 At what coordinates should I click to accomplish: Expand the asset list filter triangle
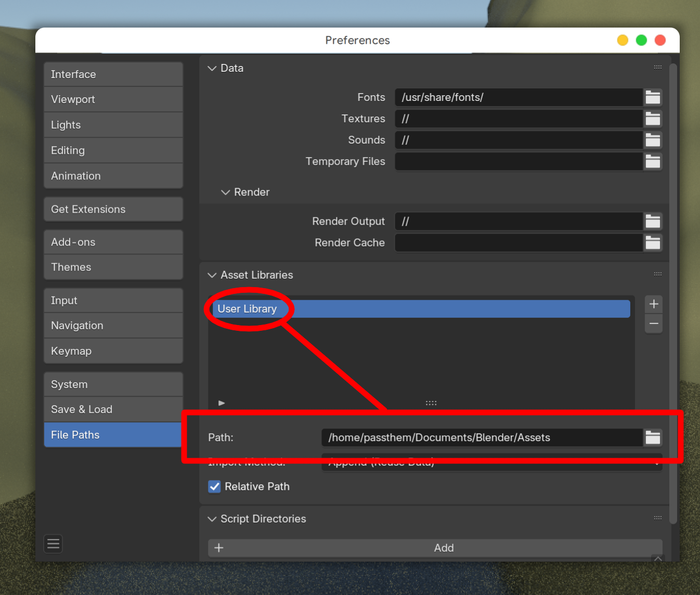(222, 403)
